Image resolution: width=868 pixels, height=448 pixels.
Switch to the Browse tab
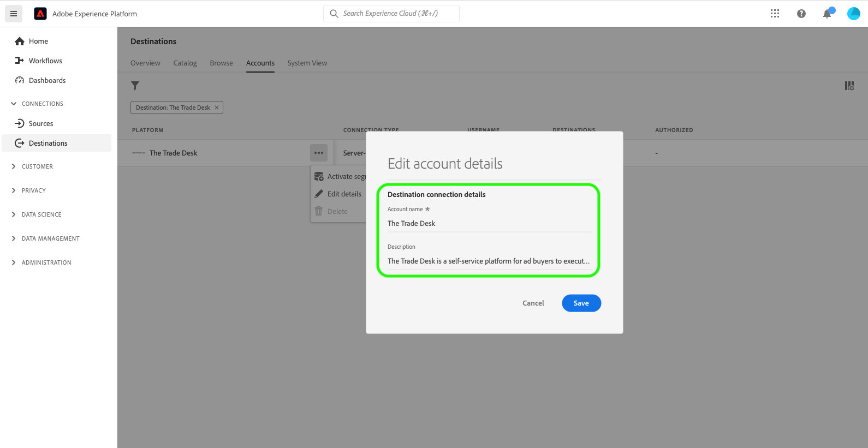click(x=222, y=63)
